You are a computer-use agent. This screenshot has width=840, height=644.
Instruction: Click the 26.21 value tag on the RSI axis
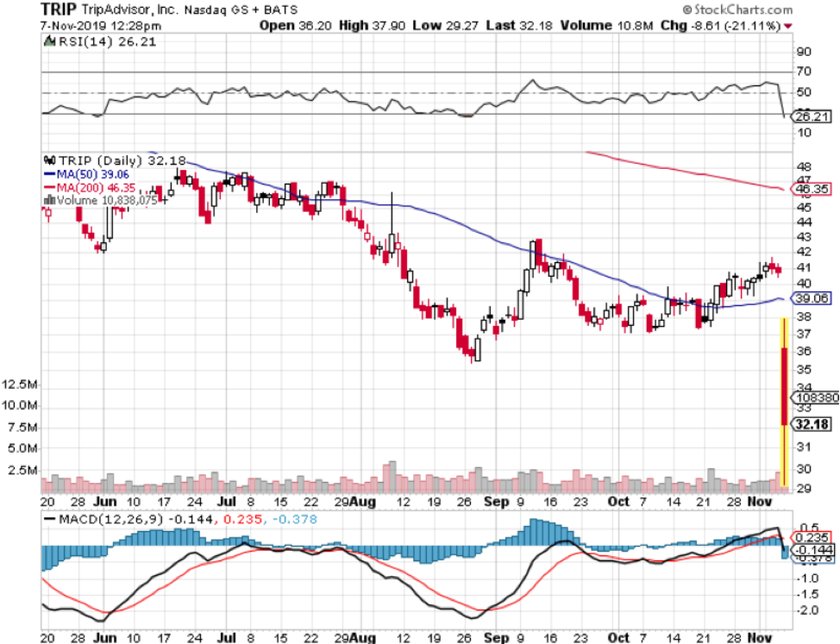(811, 116)
